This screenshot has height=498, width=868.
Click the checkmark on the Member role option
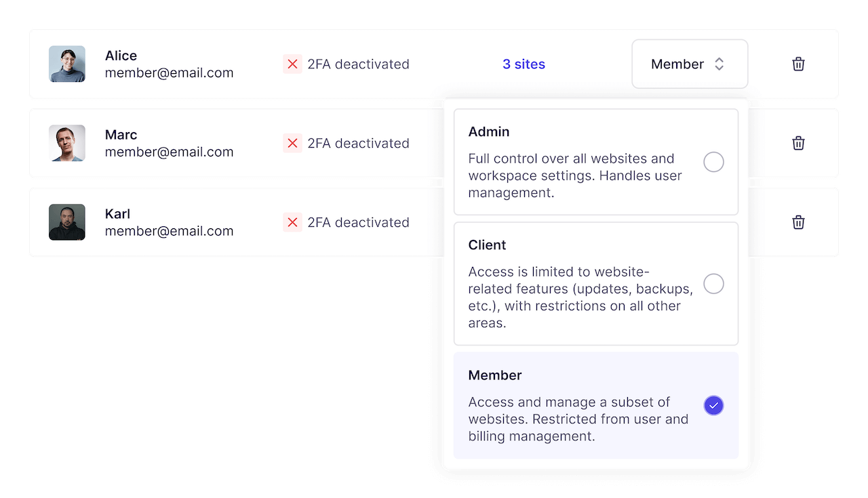point(713,405)
